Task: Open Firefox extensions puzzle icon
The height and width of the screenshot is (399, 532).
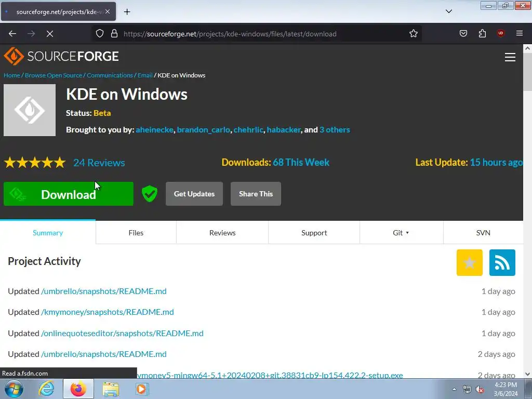Action: tap(482, 33)
